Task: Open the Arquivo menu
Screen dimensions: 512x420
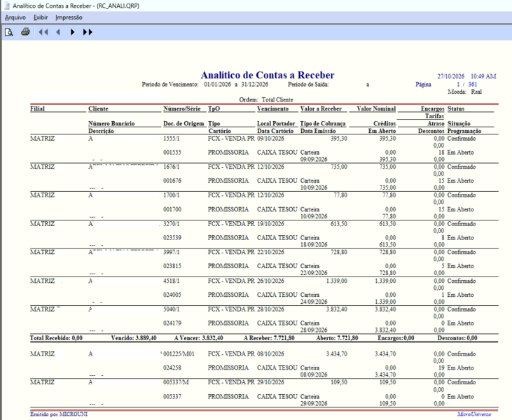Action: (x=15, y=17)
